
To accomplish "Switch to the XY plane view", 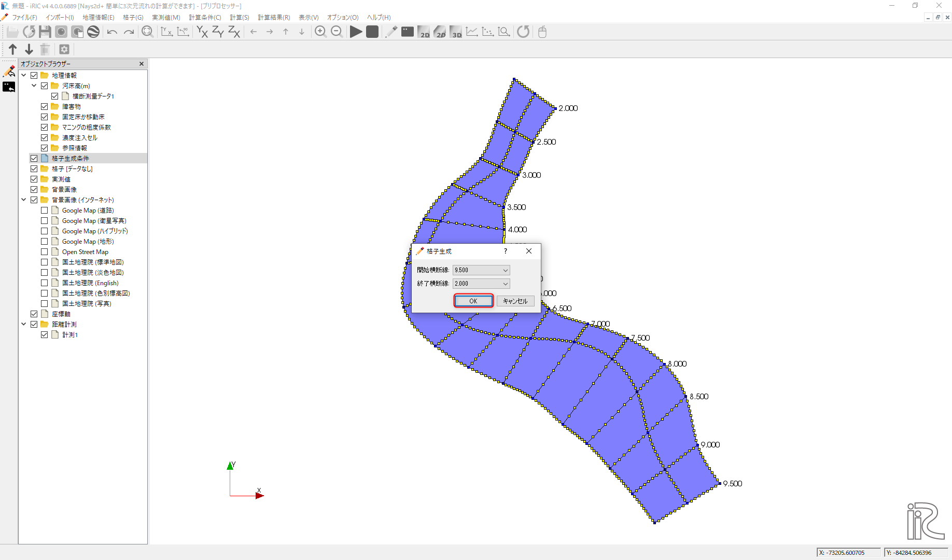I will click(x=202, y=32).
